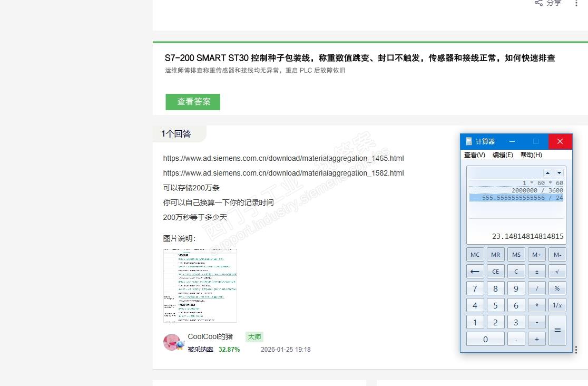
Task: Click the vertical dots beside the calculator
Action: click(576, 350)
